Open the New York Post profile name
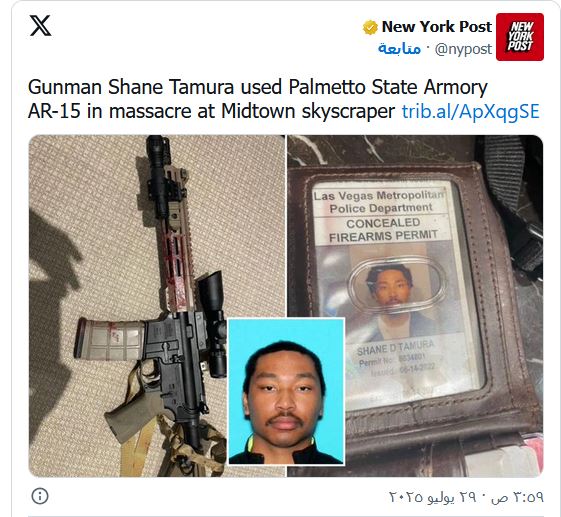This screenshot has width=561, height=517. (436, 26)
